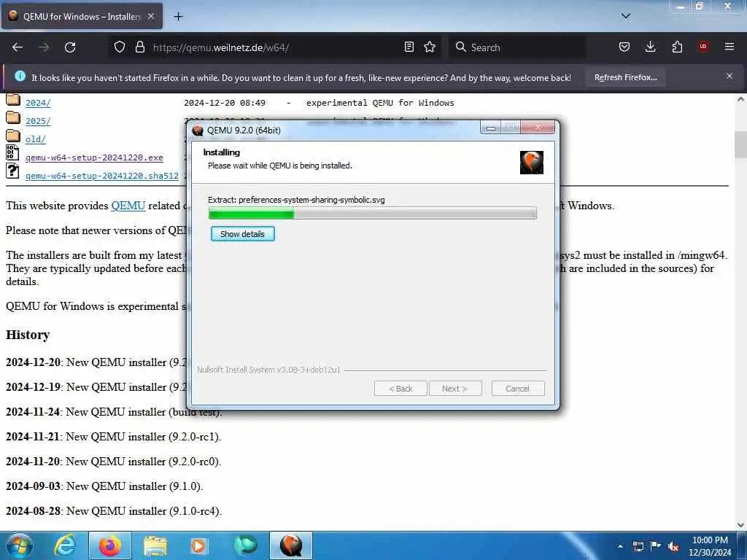Launch Internet Explorer from the taskbar
Viewport: 747px width, 560px height.
(65, 545)
